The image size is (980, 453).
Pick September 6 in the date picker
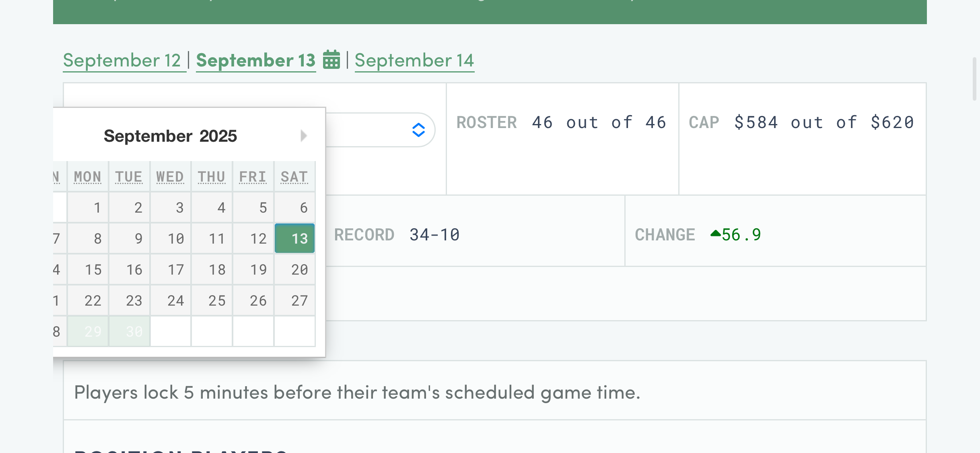pyautogui.click(x=294, y=207)
